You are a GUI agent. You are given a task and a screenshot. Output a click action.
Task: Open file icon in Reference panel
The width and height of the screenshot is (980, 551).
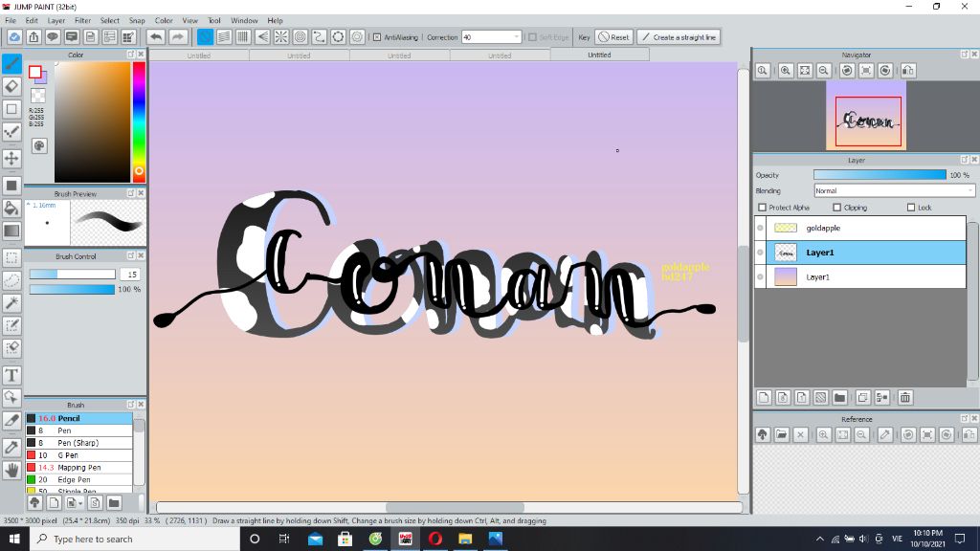click(x=781, y=435)
